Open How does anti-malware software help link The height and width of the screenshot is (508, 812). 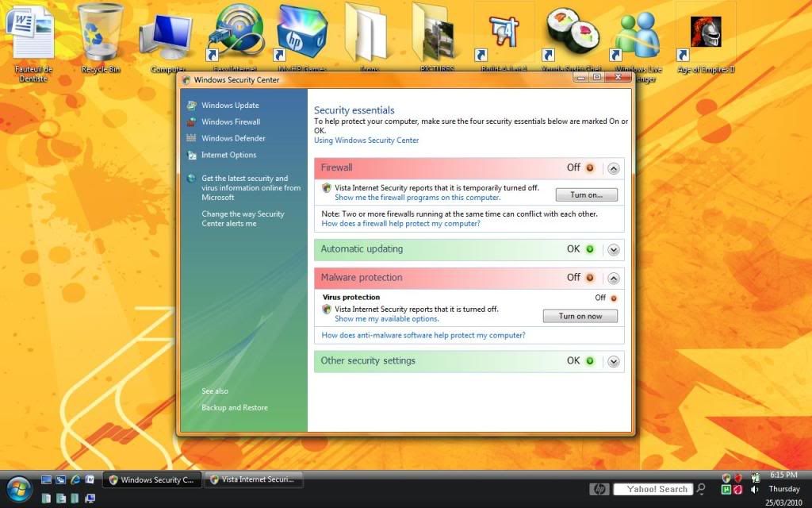423,336
